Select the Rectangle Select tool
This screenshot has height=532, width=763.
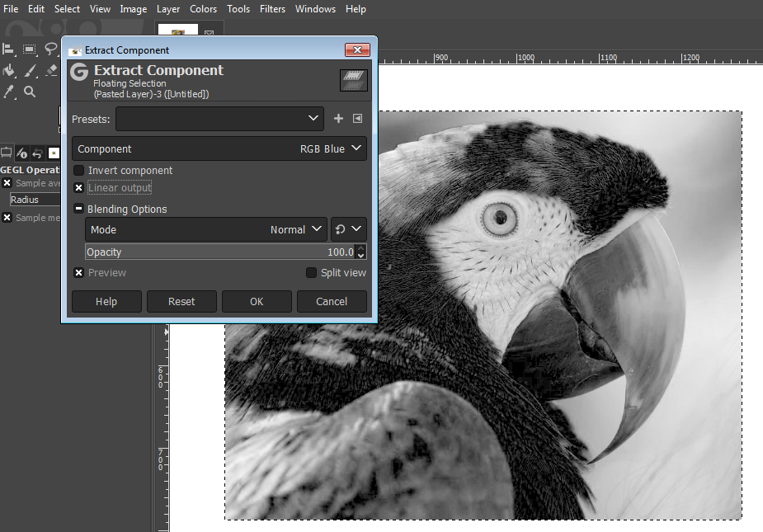[x=30, y=49]
